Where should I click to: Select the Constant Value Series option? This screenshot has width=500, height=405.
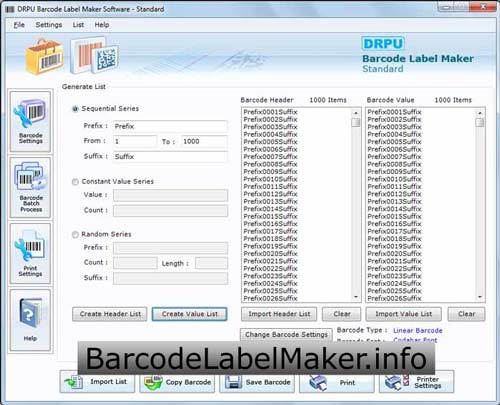(x=75, y=182)
